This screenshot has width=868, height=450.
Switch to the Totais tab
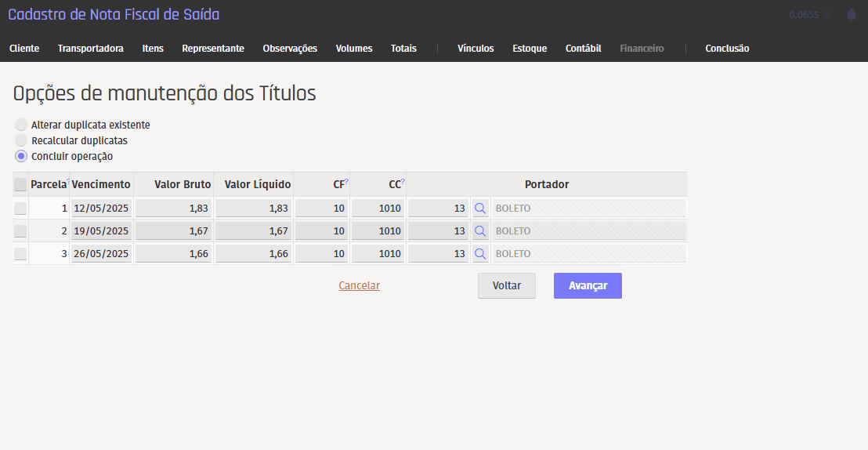coord(403,49)
